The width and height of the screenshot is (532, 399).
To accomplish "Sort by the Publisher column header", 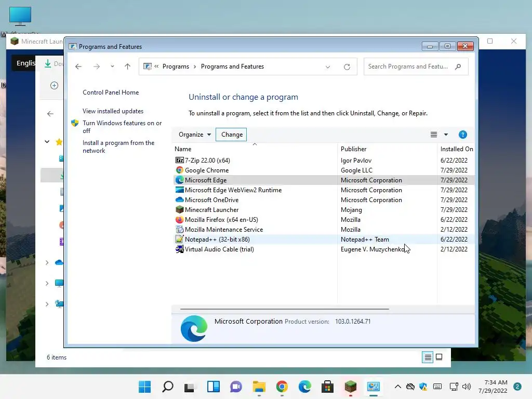I will click(x=387, y=149).
